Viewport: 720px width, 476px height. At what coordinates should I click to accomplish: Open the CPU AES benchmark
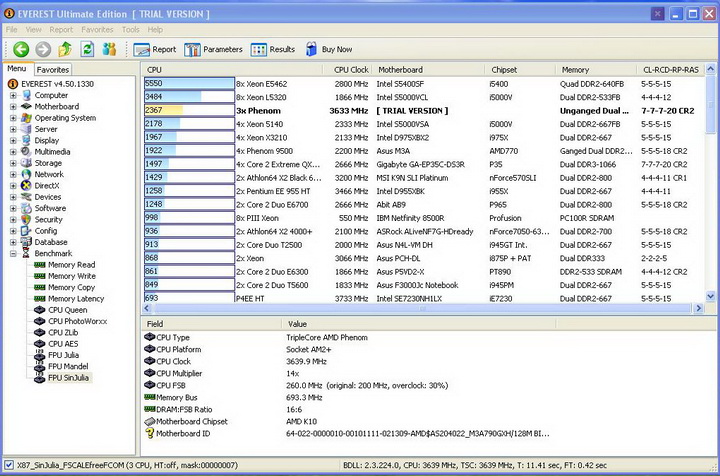click(63, 344)
